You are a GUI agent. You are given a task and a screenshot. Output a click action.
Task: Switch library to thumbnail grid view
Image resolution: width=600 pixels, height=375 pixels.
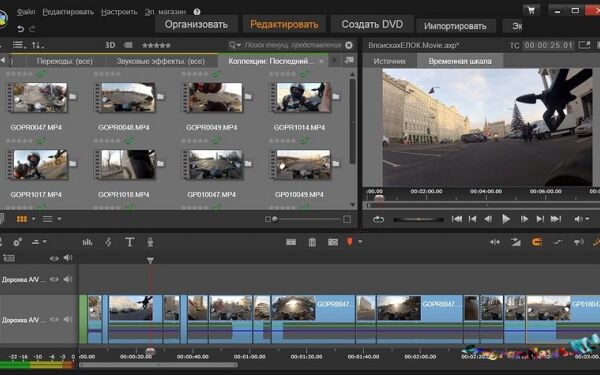[22, 219]
